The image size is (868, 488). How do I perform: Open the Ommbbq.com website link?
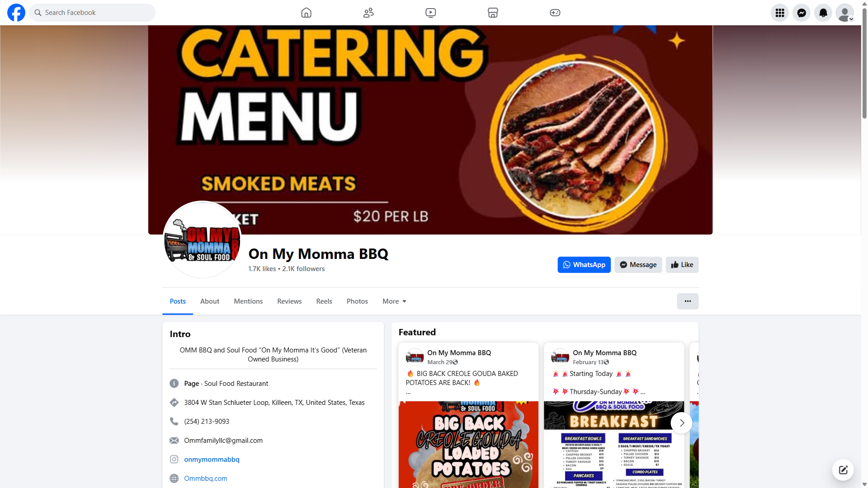(206, 479)
